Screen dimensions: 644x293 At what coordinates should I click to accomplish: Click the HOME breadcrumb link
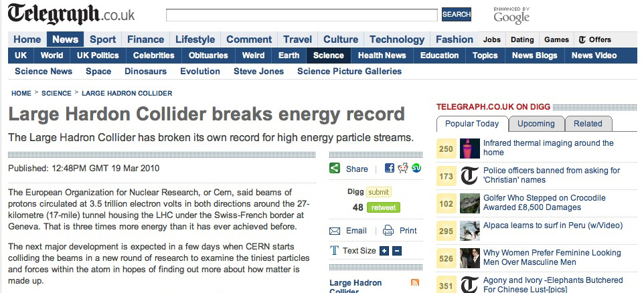click(x=21, y=93)
